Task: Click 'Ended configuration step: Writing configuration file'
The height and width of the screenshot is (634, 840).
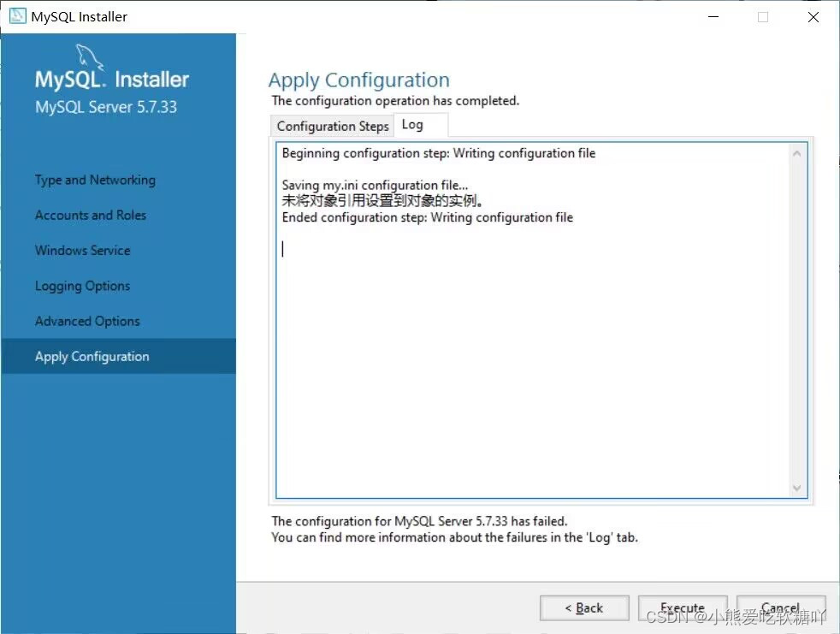Action: click(x=428, y=217)
